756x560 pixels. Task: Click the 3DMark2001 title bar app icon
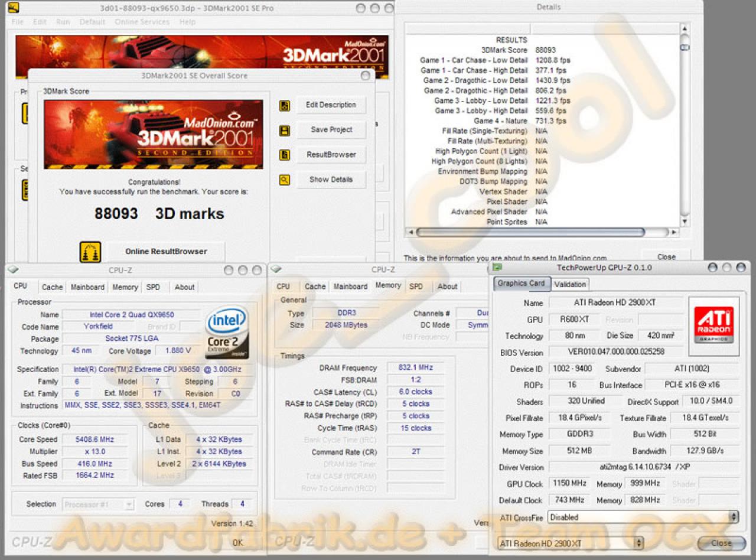click(13, 8)
